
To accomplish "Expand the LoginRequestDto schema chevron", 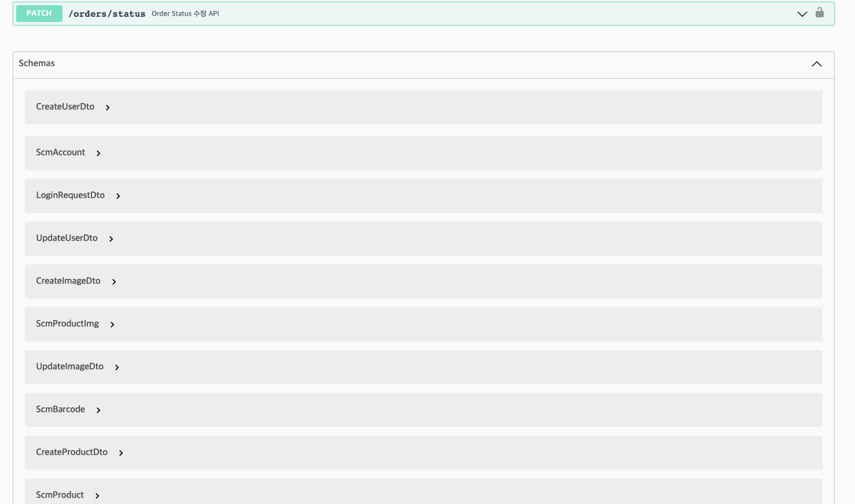I will [118, 196].
